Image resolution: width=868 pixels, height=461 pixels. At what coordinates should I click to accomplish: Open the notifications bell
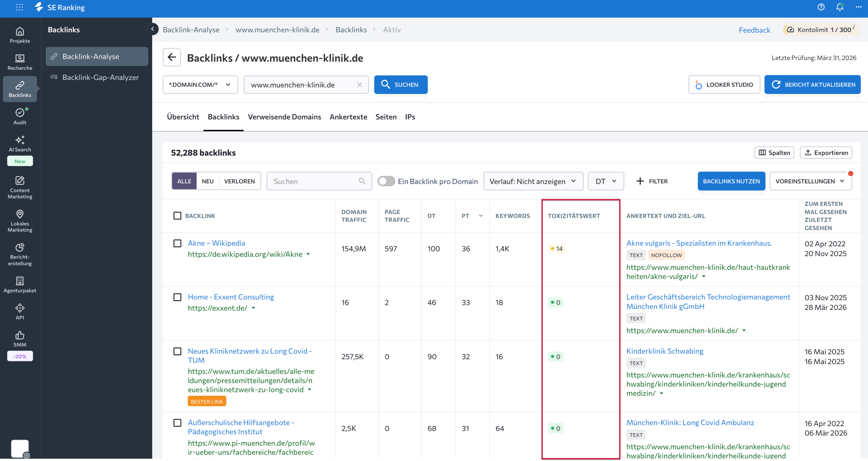pos(840,7)
